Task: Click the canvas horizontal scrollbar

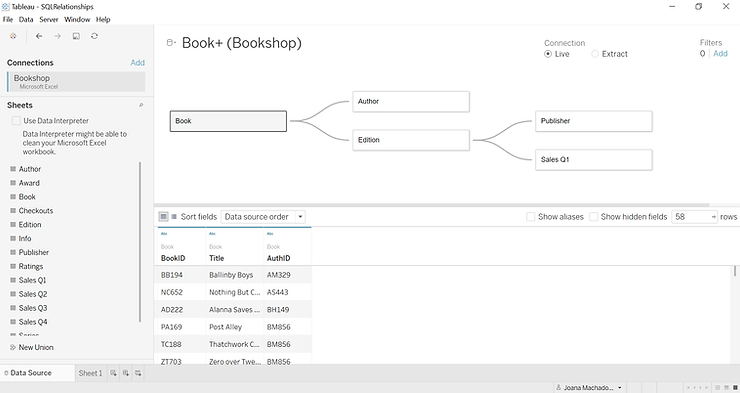Action: pos(432,205)
